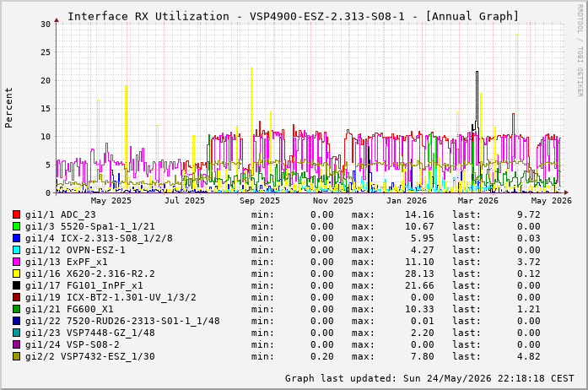Select the legend label gi1/23 VSP7448-GZ_1/48
Viewport: 588px width, 390px height.
(x=90, y=333)
